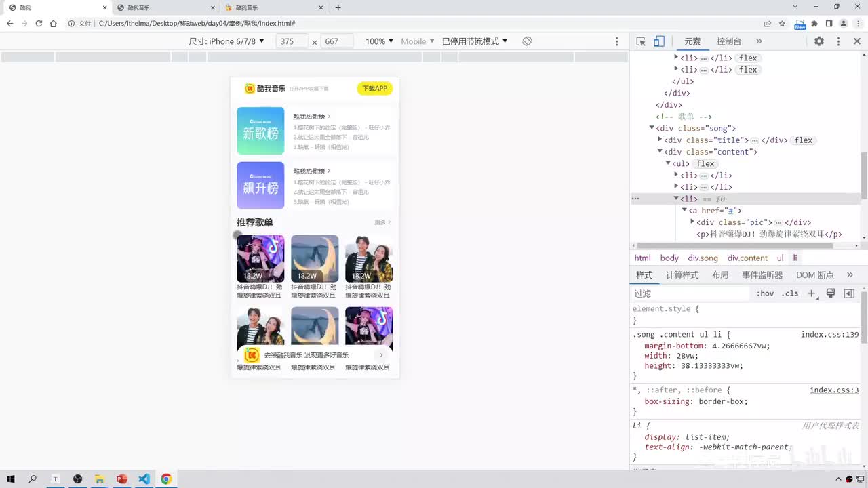
Task: Go to browser home page
Action: click(53, 24)
